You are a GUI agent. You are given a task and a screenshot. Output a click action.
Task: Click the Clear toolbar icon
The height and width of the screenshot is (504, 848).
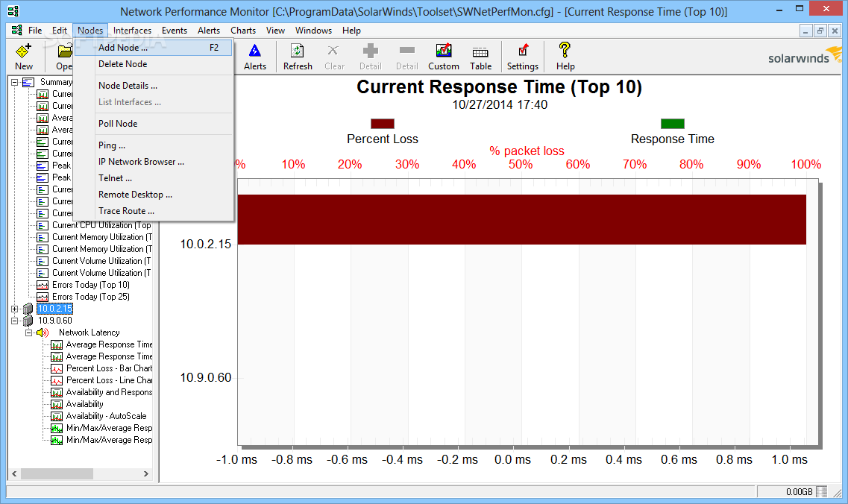[333, 51]
